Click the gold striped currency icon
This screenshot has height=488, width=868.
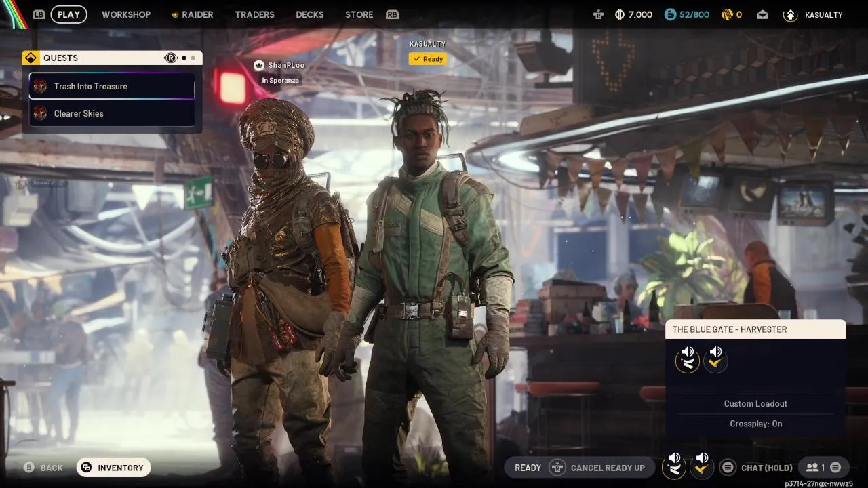(x=726, y=14)
